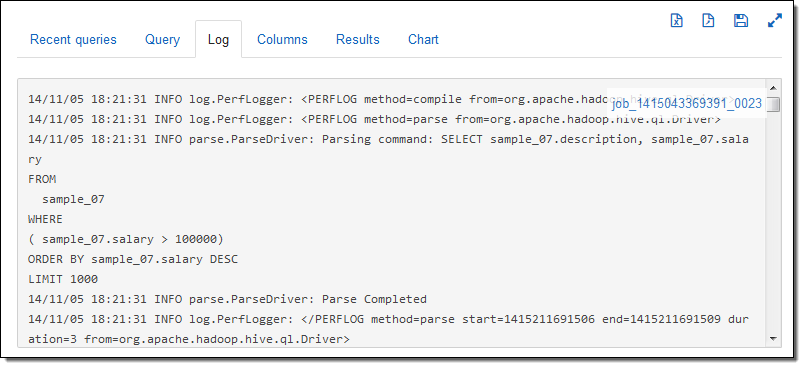The image size is (804, 368).
Task: View the Columns tab
Action: (x=283, y=39)
